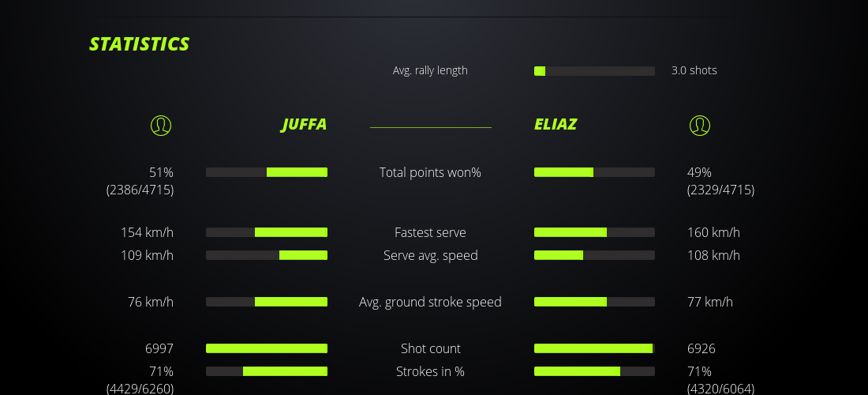Click Eliaz's 160 km/h fastest serve value
The height and width of the screenshot is (395, 868).
713,232
